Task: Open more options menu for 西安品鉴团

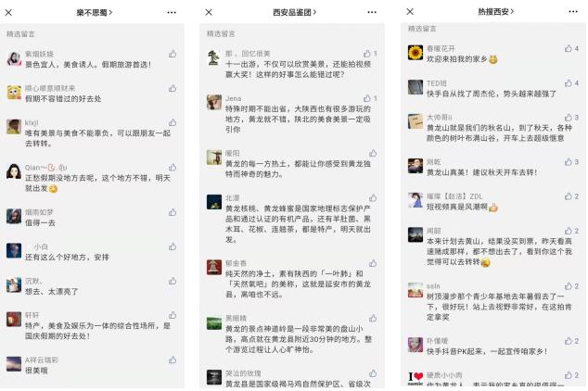Action: click(x=372, y=12)
